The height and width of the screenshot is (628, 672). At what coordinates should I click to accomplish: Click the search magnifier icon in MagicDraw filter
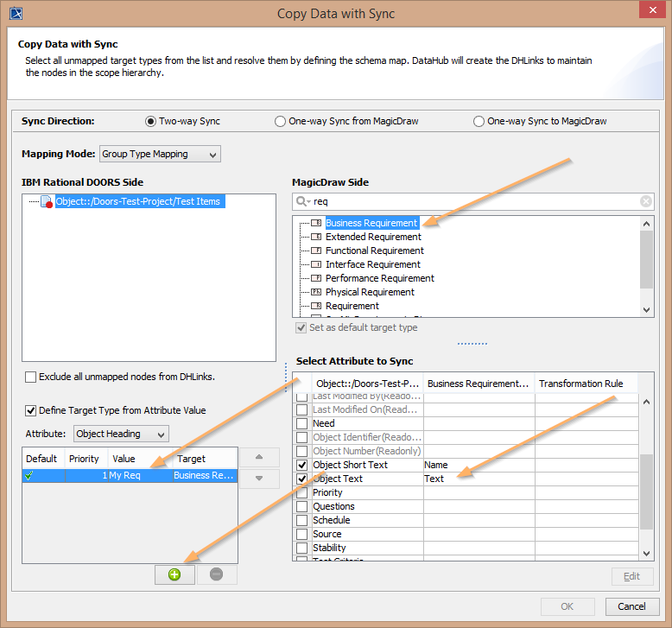click(302, 201)
